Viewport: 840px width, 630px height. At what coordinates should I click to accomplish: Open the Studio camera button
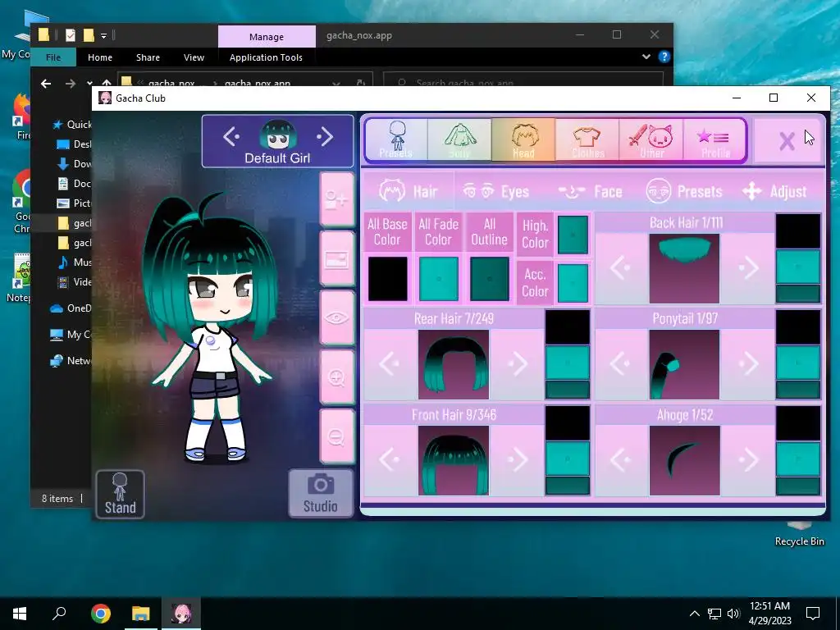[321, 493]
